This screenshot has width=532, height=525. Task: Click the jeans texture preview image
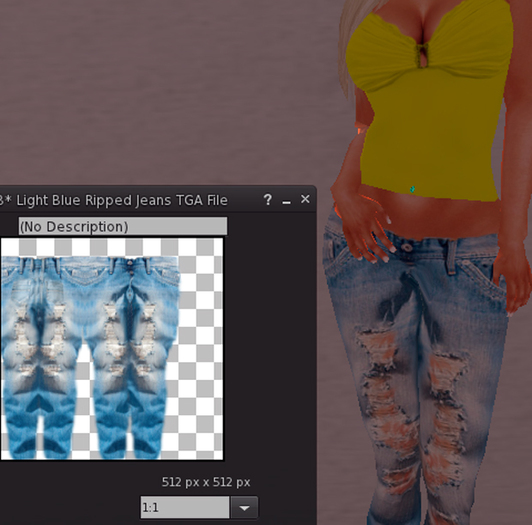(112, 349)
